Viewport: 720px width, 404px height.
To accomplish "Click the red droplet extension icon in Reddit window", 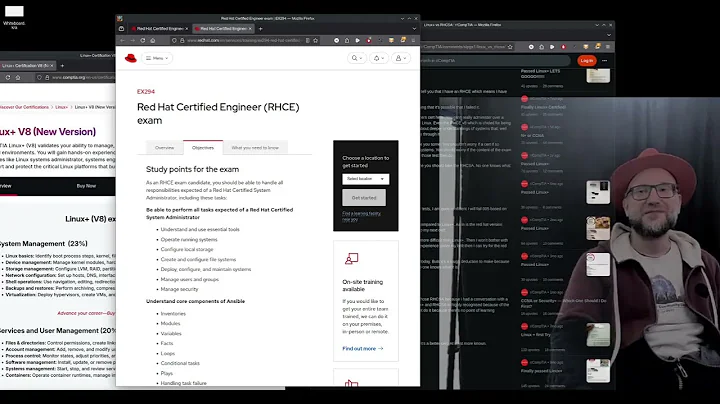I will click(x=563, y=47).
